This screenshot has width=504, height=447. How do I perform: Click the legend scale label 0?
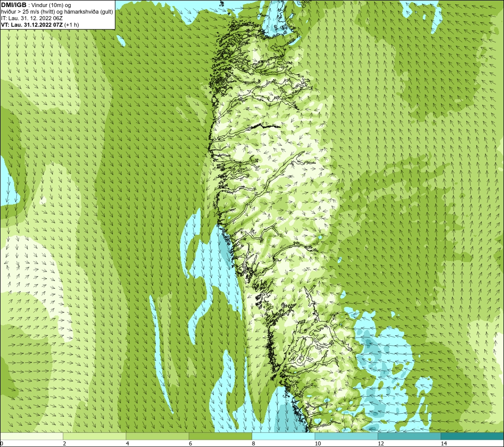[x=2, y=444]
